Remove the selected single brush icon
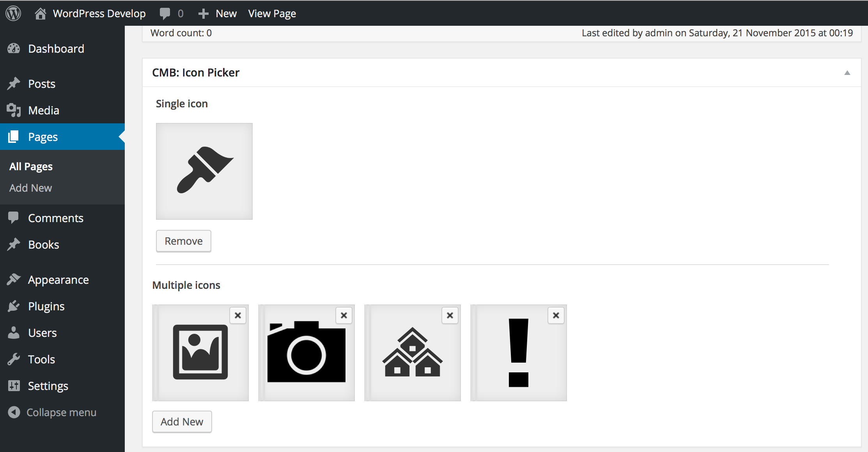 tap(182, 241)
